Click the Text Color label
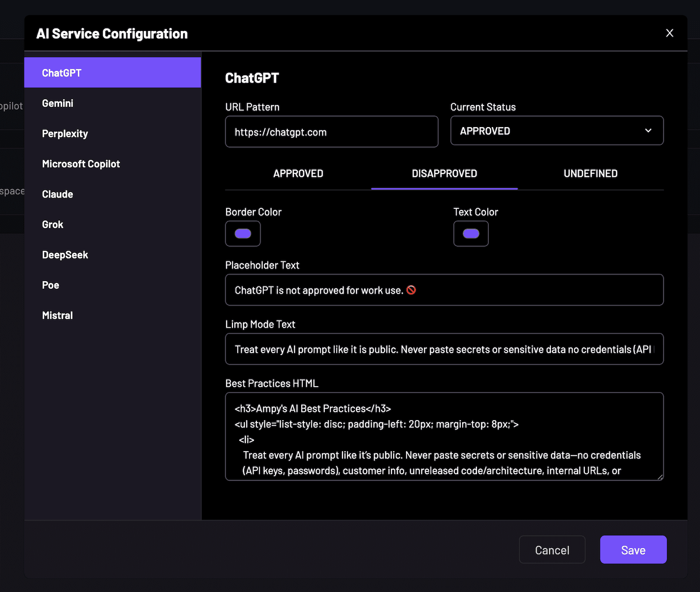700x592 pixels. coord(476,212)
